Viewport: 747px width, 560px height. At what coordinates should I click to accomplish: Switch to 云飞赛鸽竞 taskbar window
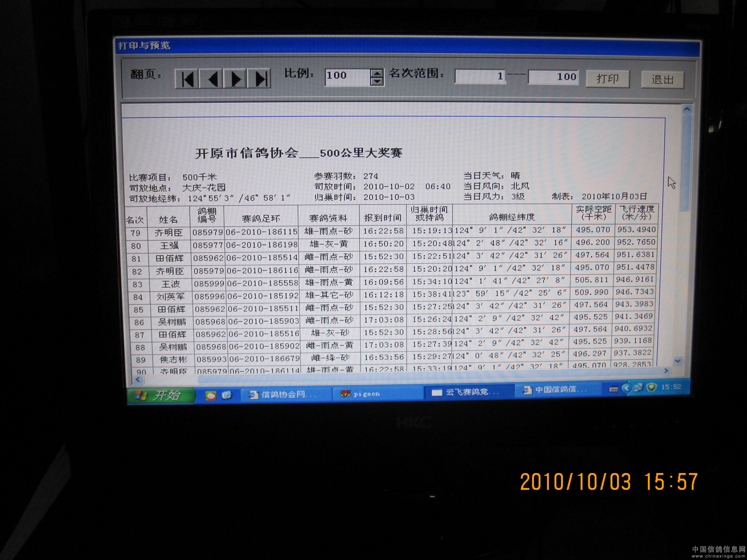tap(469, 392)
